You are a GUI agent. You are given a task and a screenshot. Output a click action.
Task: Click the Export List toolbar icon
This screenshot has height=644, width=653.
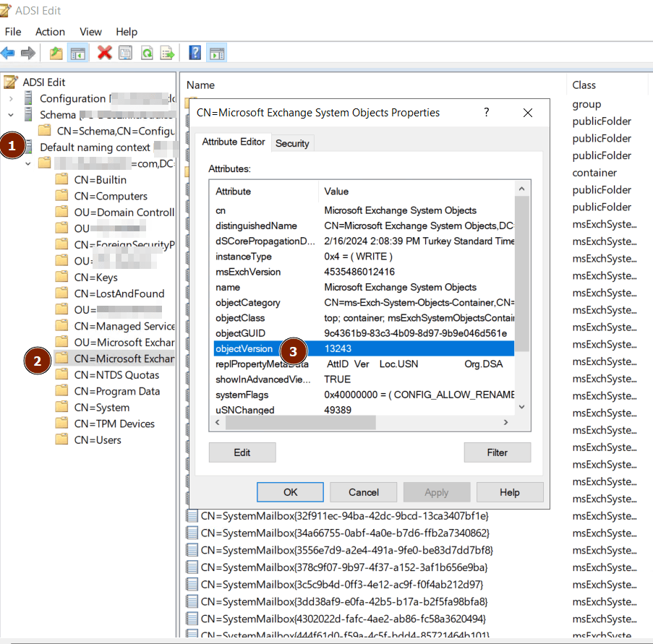(168, 53)
